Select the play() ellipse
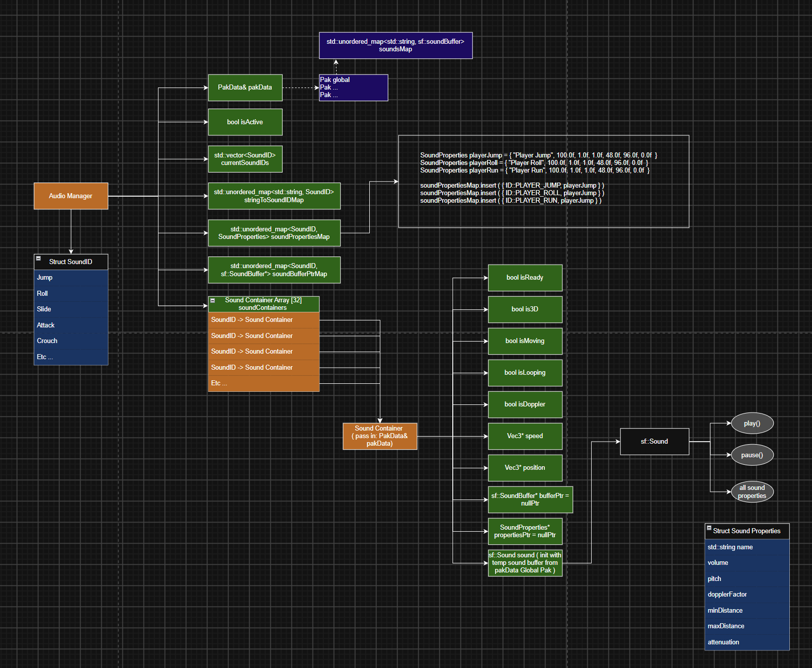Viewport: 812px width, 668px height. (752, 424)
